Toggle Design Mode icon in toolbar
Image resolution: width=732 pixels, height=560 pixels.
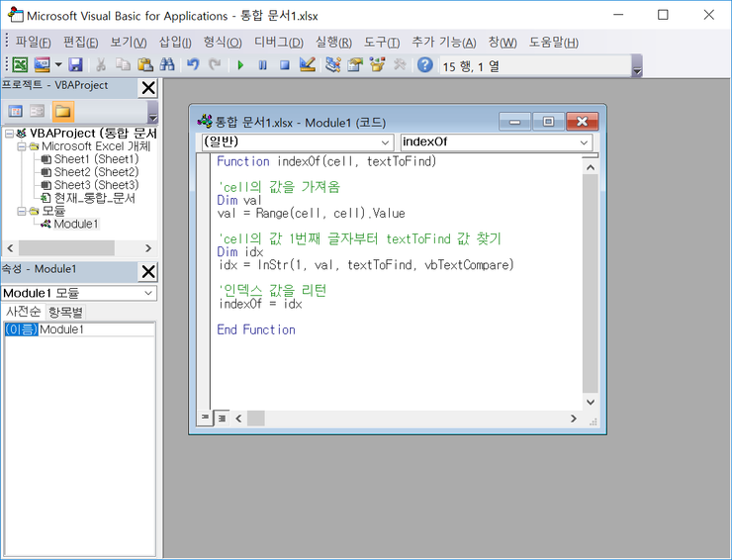tap(307, 64)
